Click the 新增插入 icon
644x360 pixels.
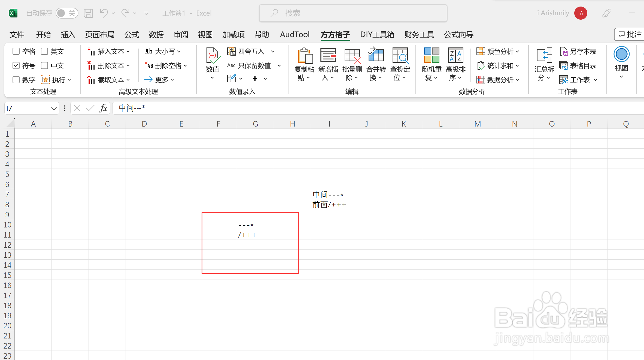coord(328,56)
